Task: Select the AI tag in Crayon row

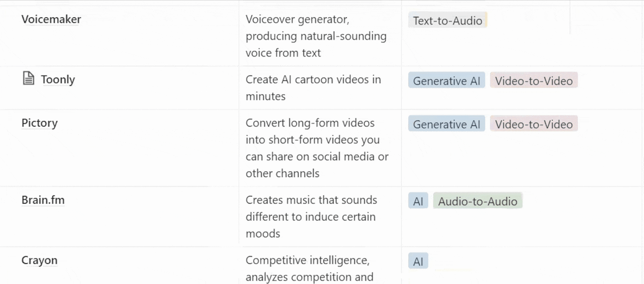Action: [x=418, y=261]
